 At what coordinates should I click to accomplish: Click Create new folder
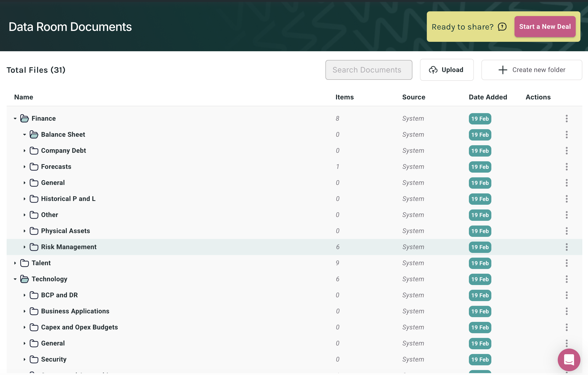(x=532, y=70)
